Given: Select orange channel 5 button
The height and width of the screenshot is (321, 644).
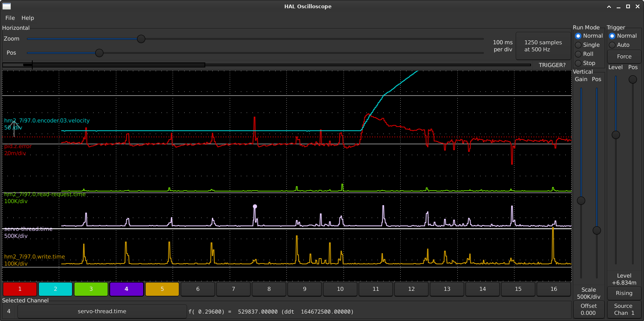Looking at the screenshot, I should [162, 289].
